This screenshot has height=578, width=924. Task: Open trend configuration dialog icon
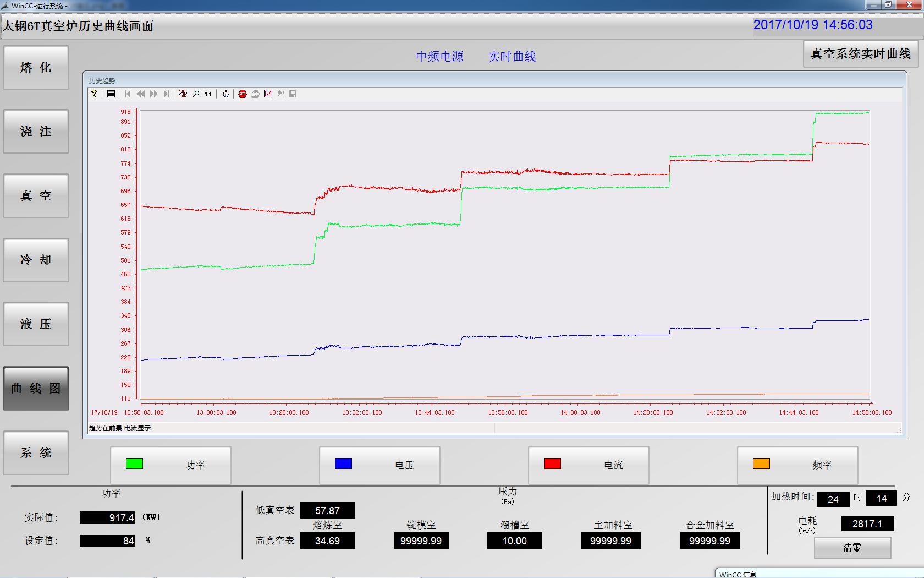click(x=111, y=94)
